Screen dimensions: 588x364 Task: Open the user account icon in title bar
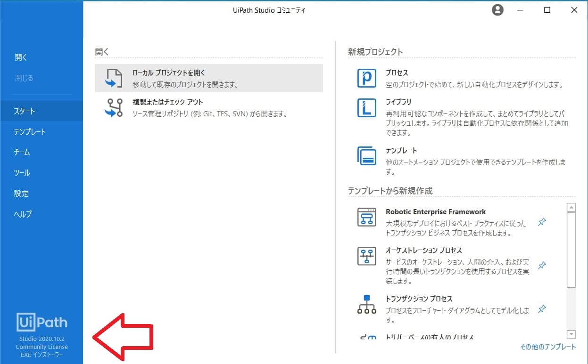(x=497, y=10)
